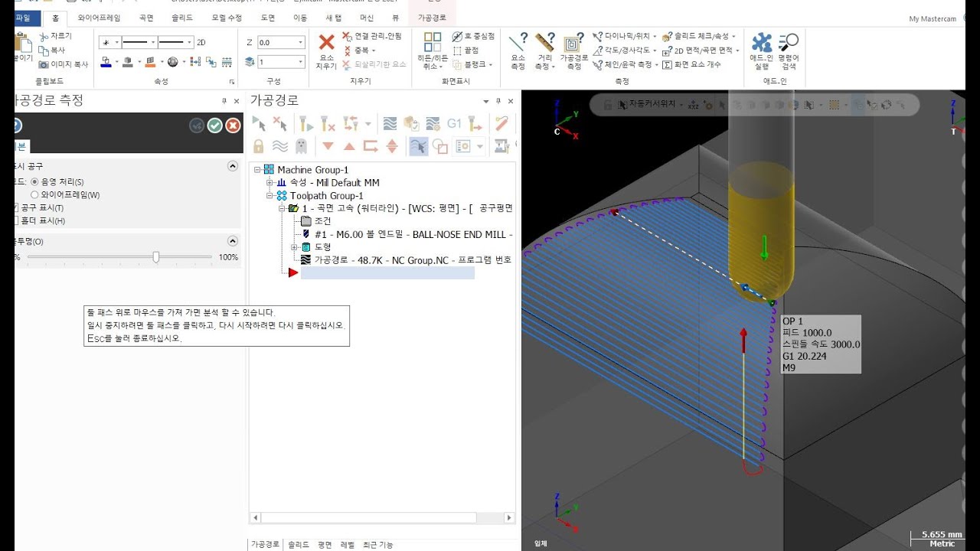Toggle the operation lock padlock icon
This screenshot has width=980, height=551.
click(259, 145)
